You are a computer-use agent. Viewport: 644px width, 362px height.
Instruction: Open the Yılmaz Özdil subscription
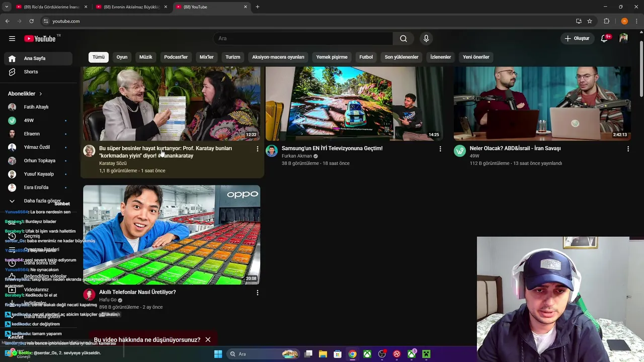pos(38,147)
